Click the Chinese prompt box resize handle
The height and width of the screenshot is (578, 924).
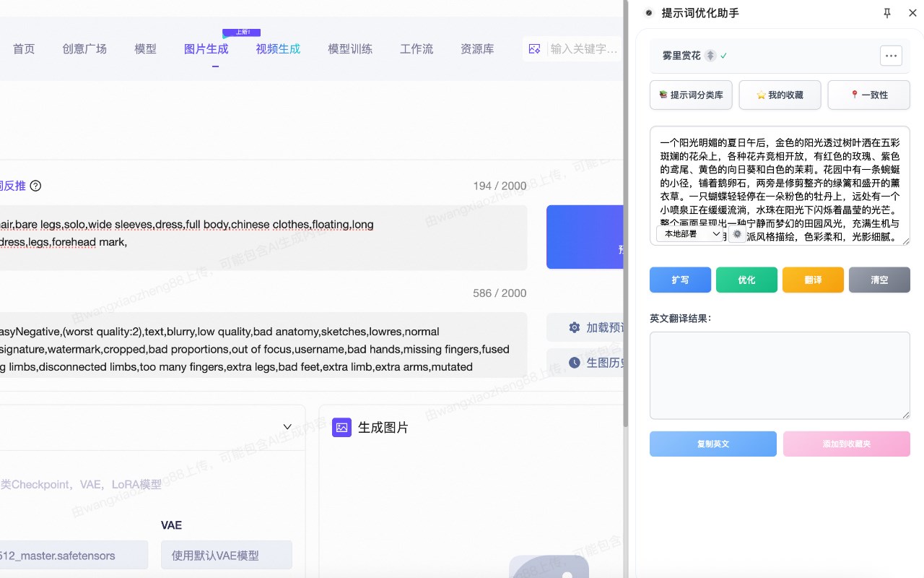coord(906,241)
